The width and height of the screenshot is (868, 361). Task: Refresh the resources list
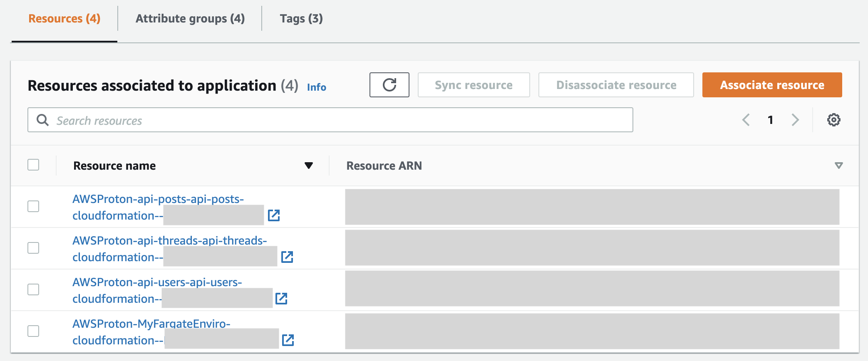click(x=389, y=85)
